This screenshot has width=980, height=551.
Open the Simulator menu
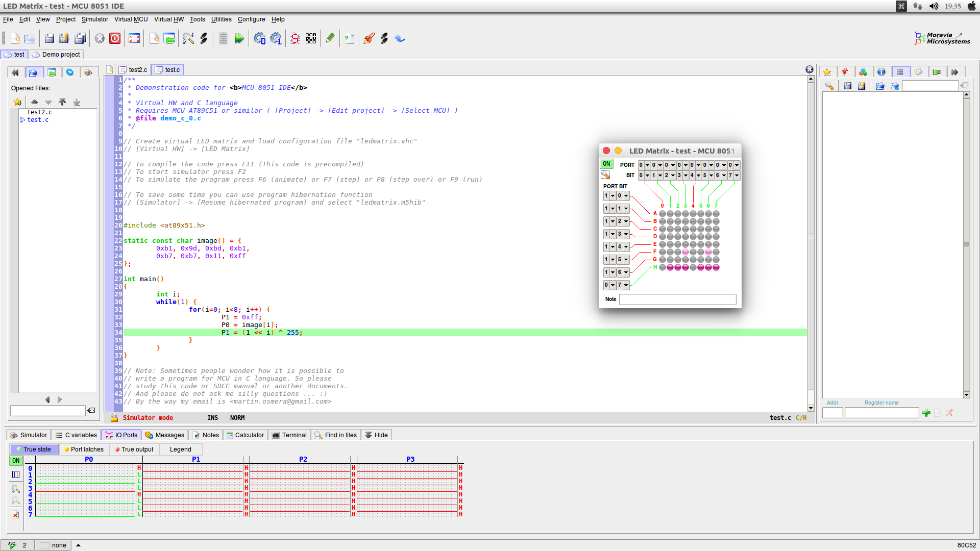(x=95, y=19)
